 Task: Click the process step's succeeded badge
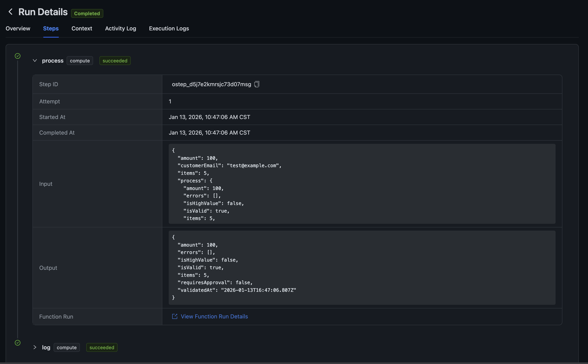point(115,61)
